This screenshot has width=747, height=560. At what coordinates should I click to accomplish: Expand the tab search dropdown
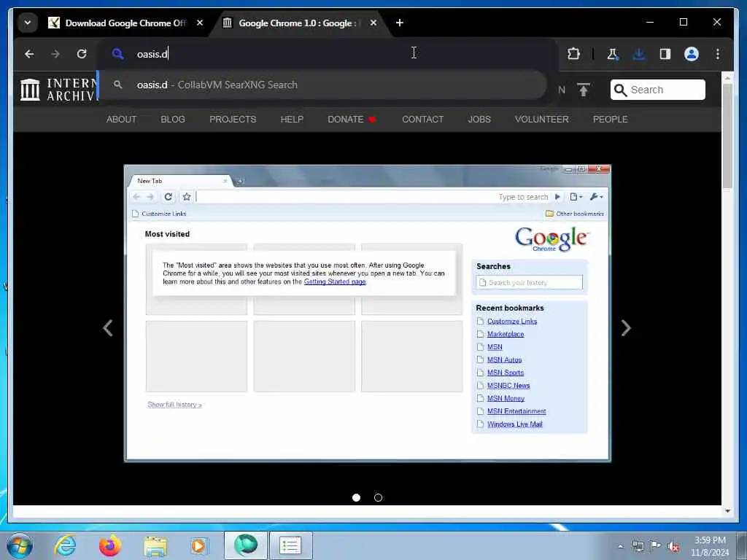pos(28,23)
